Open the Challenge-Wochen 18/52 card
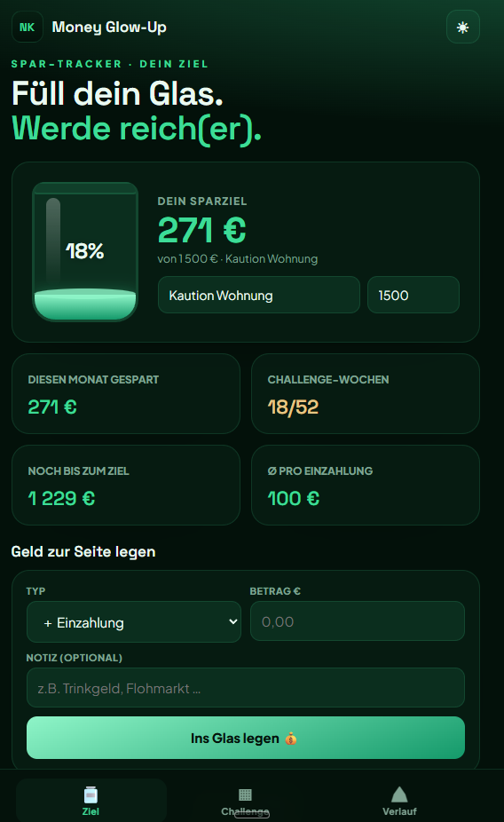The height and width of the screenshot is (822, 504). 366,394
